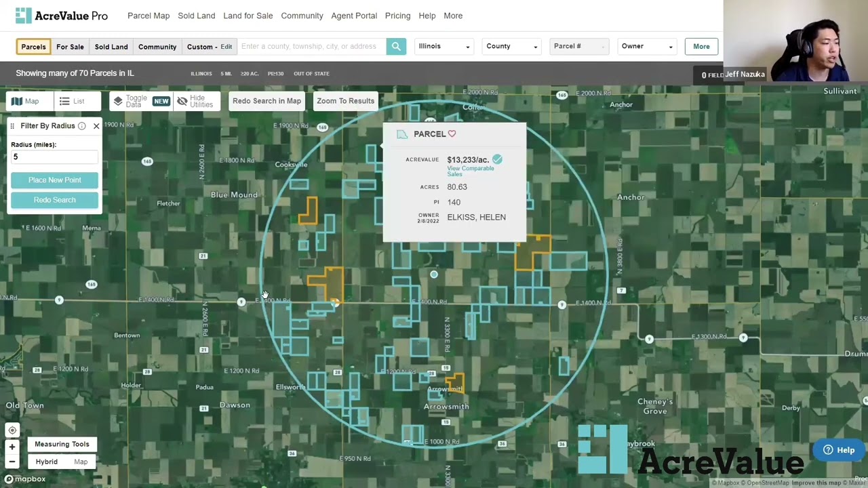Open Help top menu
This screenshot has width=868, height=488.
click(427, 16)
